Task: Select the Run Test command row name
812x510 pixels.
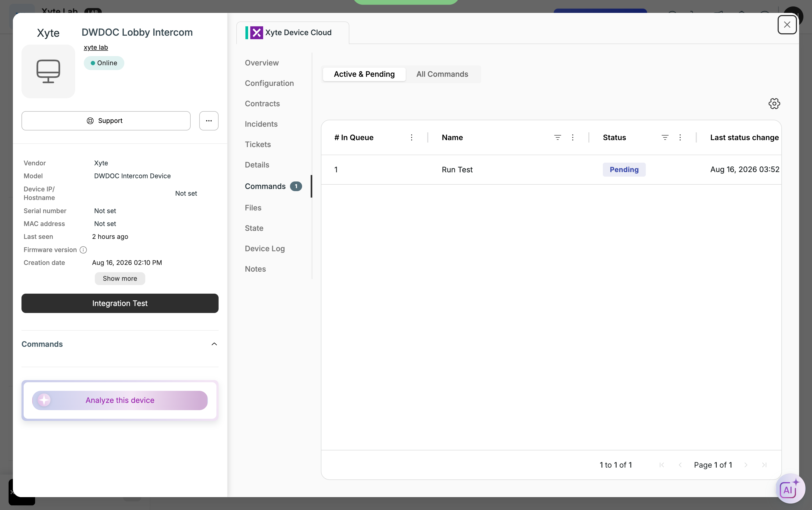Action: [457, 170]
